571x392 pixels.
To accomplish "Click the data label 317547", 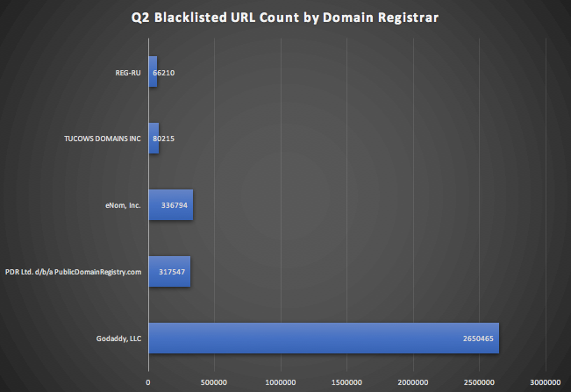I will point(172,272).
